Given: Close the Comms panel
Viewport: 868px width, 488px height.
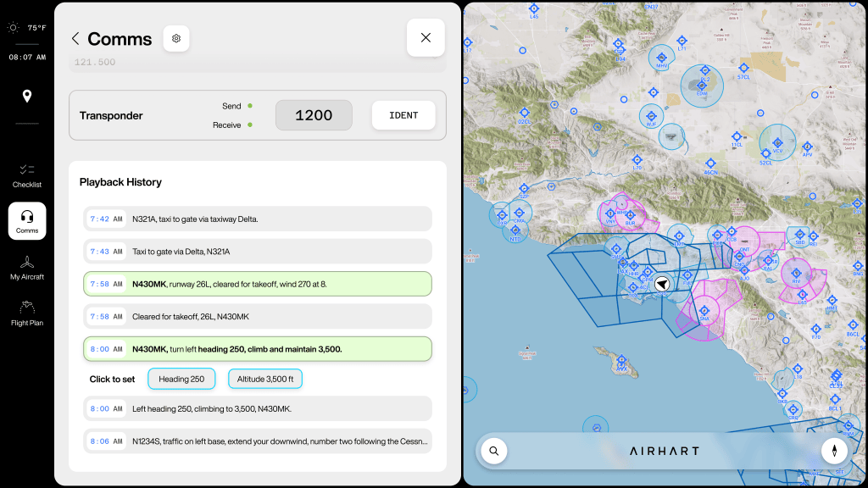Looking at the screenshot, I should (x=426, y=37).
